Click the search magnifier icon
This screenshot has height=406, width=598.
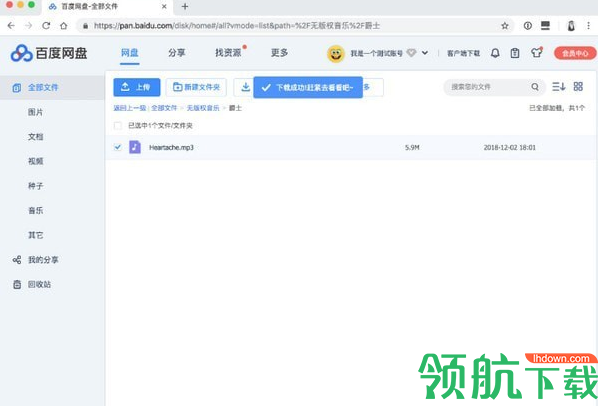click(535, 87)
